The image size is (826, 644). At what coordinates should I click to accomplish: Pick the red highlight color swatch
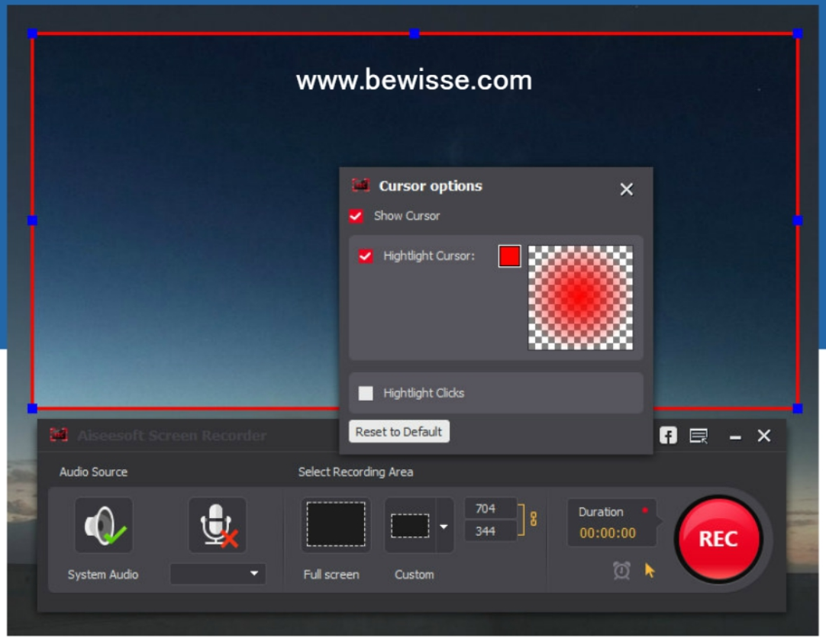pos(509,256)
